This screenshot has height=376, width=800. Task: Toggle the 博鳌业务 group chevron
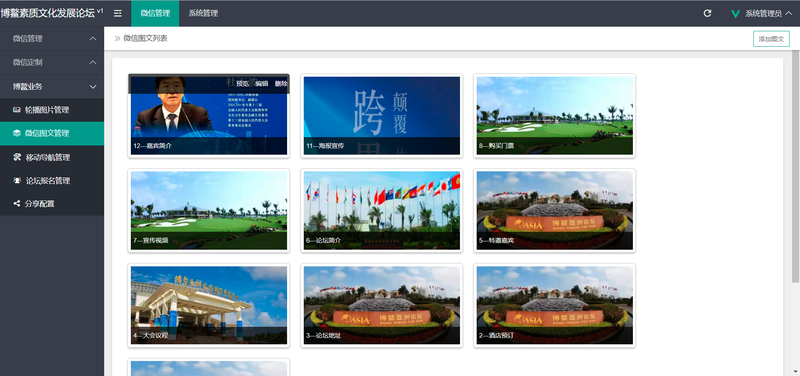(93, 87)
